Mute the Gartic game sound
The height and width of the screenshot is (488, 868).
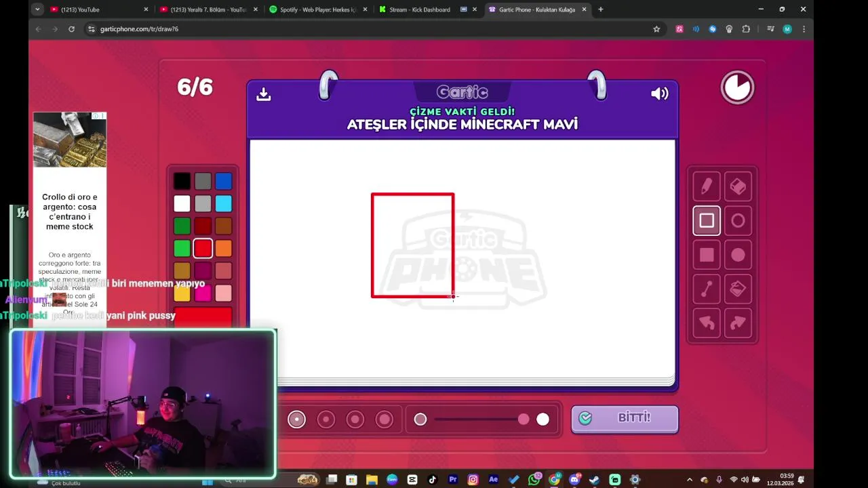tap(659, 94)
